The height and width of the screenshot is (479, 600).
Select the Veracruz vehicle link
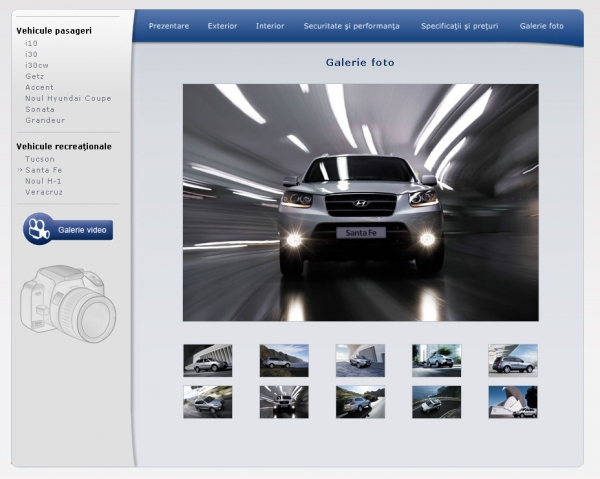44,192
